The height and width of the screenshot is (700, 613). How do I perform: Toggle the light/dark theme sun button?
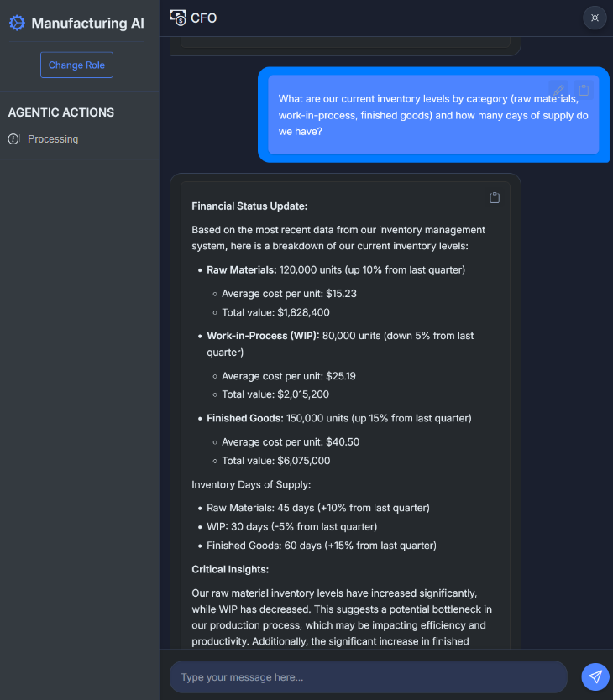point(595,18)
